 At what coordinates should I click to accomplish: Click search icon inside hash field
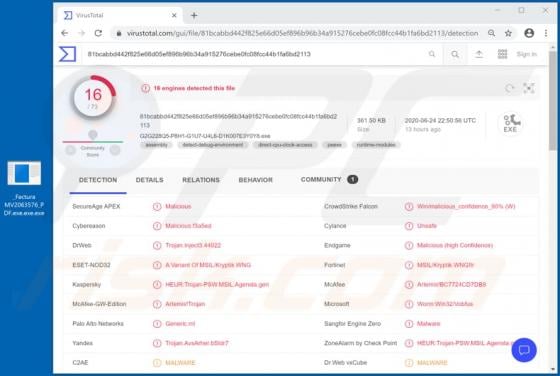point(432,54)
